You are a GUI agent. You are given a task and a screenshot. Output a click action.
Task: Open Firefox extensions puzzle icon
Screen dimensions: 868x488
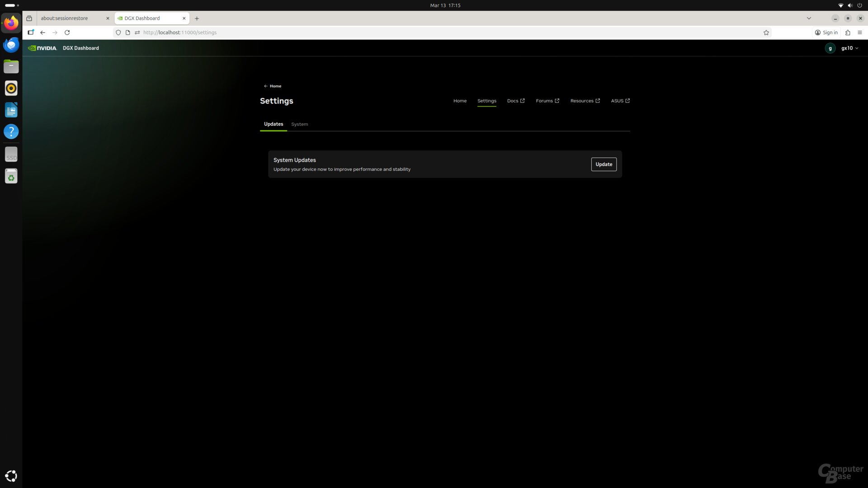(848, 33)
